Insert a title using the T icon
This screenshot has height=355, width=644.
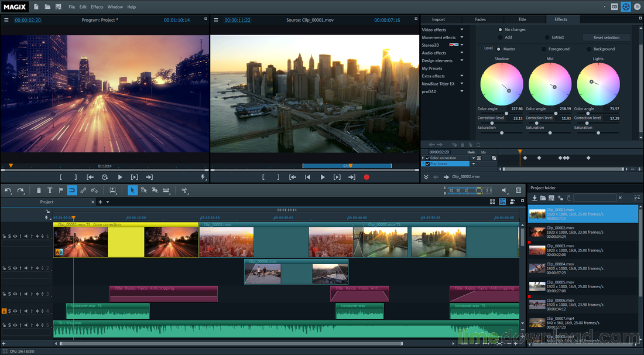(x=50, y=190)
